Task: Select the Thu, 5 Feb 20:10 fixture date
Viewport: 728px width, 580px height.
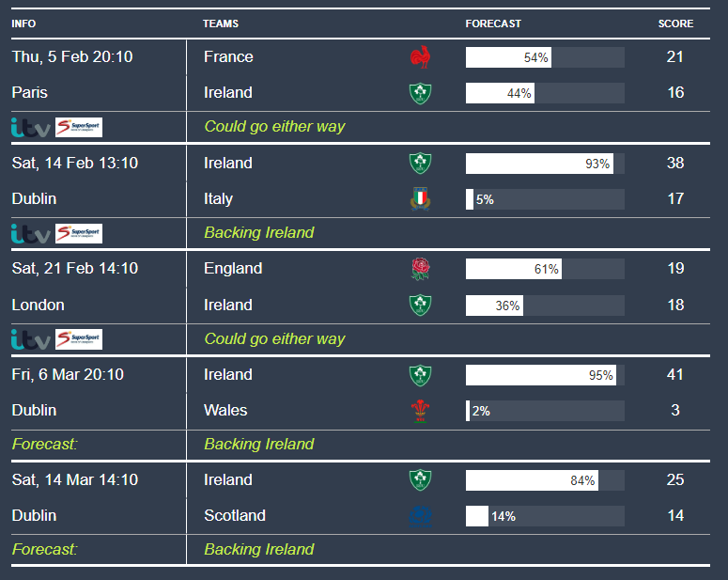Action: coord(72,56)
